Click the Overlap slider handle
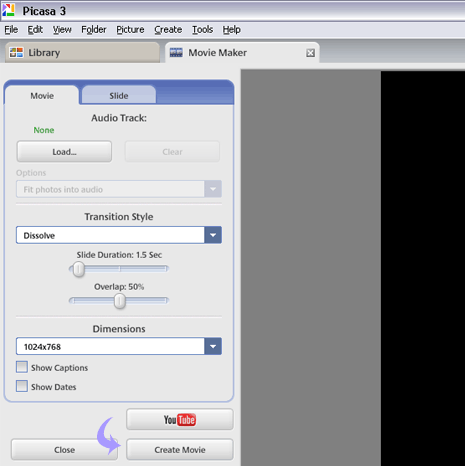465x466 pixels. point(119,301)
